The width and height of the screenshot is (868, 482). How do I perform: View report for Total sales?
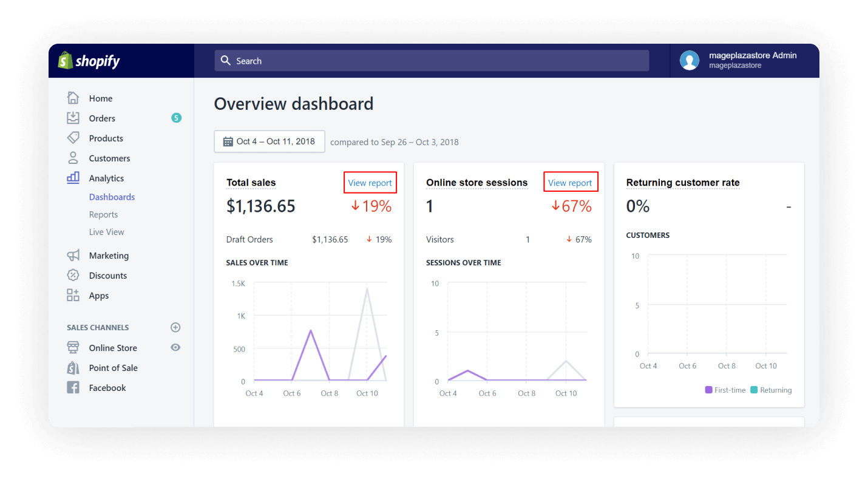(x=370, y=182)
